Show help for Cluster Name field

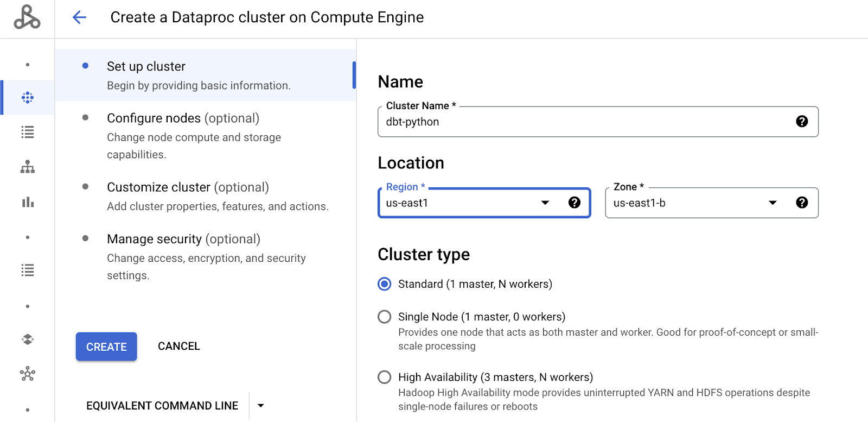802,122
